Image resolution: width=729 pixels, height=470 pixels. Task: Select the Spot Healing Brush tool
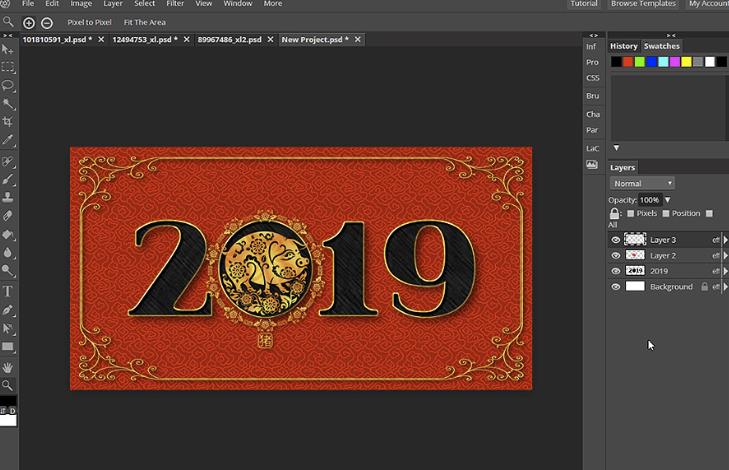pos(7,161)
